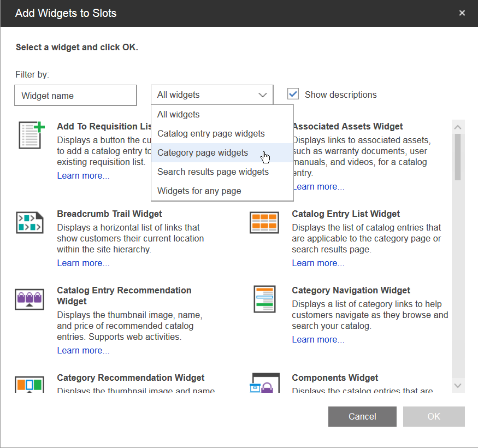This screenshot has height=448, width=478.
Task: Open Learn more under Category Navigation Widget
Action: (318, 340)
